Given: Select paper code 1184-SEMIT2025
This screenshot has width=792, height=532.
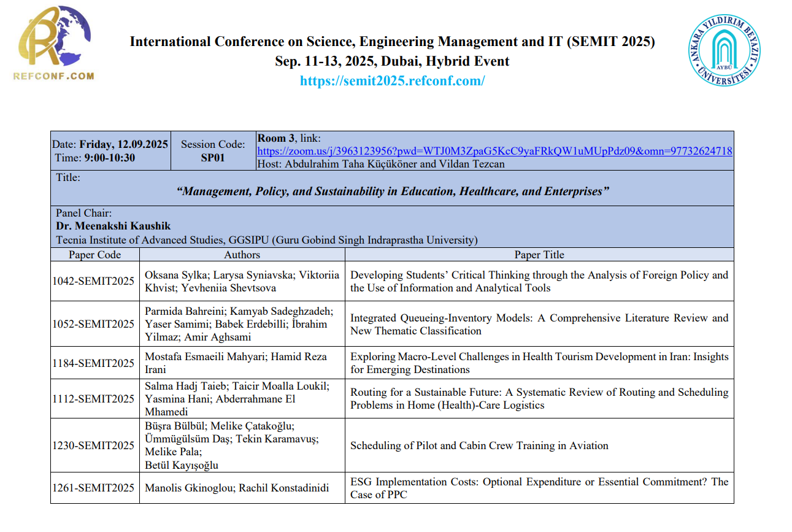Looking at the screenshot, I should [93, 363].
